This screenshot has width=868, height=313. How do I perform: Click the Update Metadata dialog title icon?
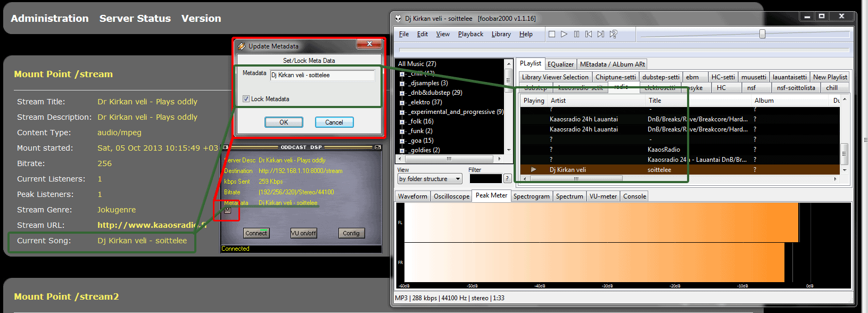point(242,46)
